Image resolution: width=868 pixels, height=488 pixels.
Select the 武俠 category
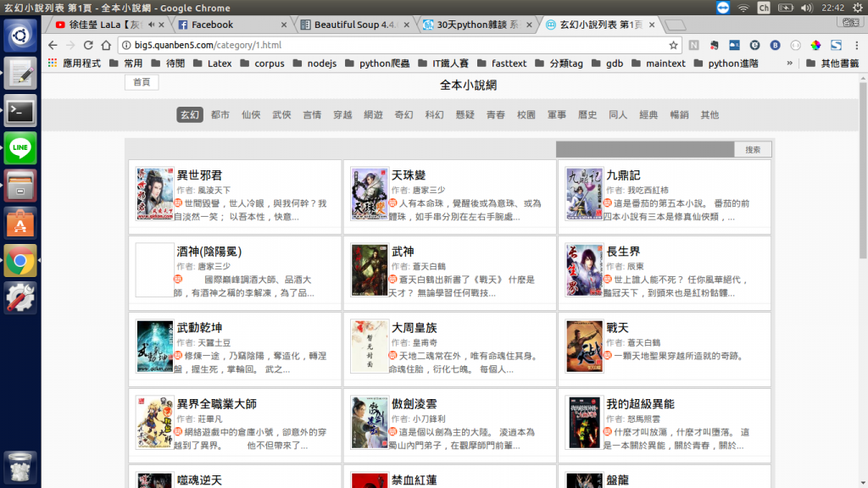pos(281,115)
